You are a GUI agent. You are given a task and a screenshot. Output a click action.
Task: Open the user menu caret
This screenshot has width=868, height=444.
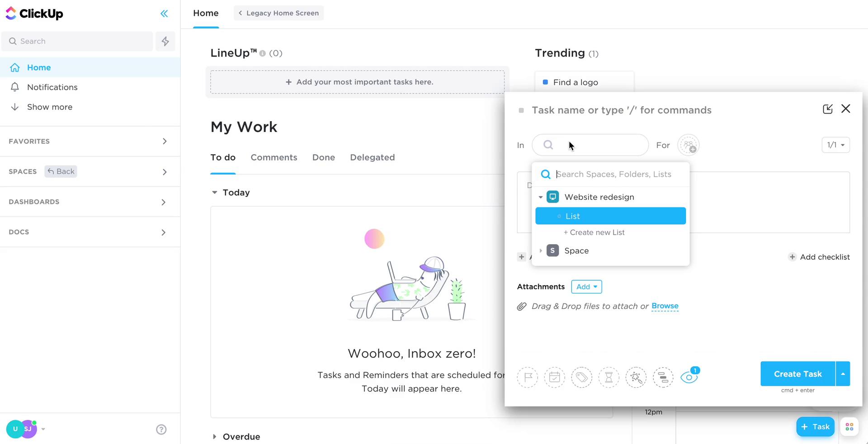click(43, 429)
